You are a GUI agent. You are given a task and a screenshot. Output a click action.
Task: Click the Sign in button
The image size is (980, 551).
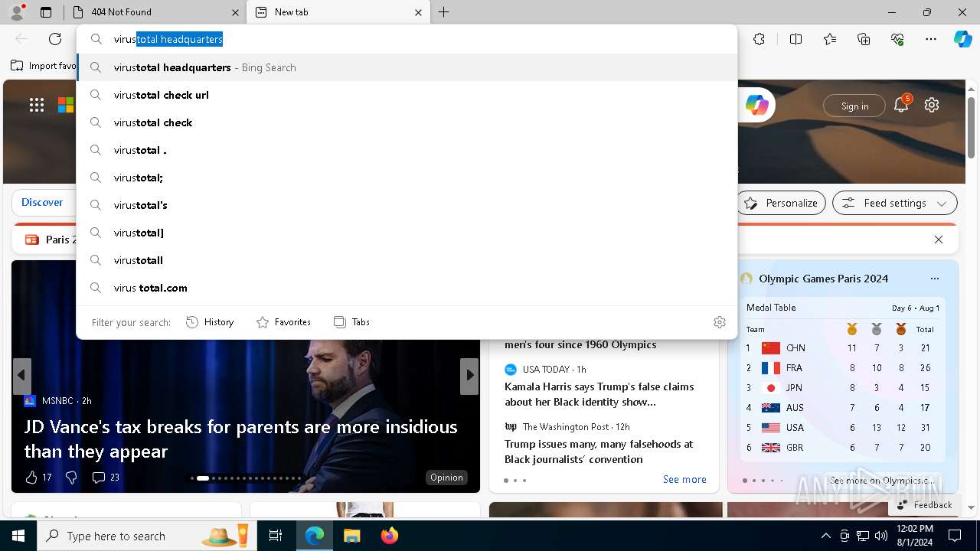854,106
